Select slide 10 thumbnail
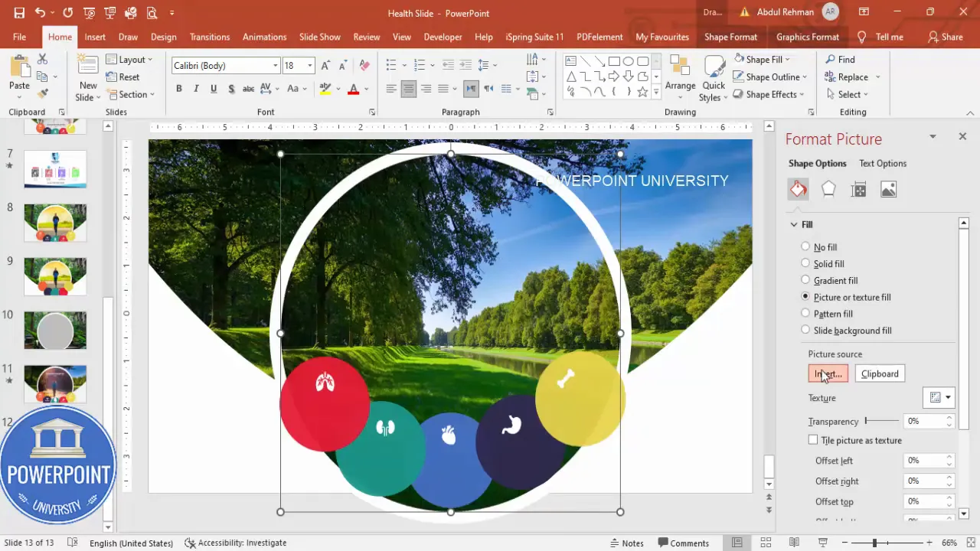The width and height of the screenshot is (980, 551). pos(55,330)
